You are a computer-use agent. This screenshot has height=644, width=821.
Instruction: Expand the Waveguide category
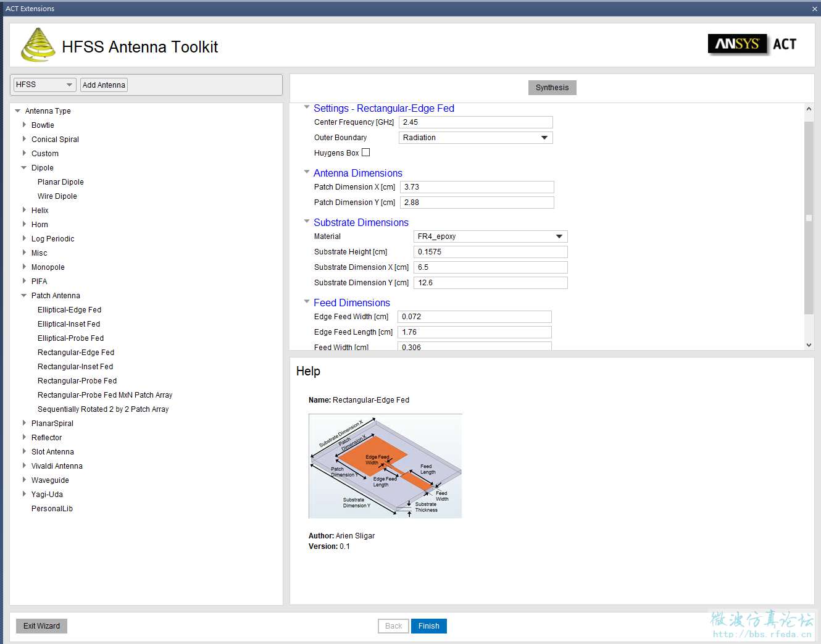[x=24, y=480]
